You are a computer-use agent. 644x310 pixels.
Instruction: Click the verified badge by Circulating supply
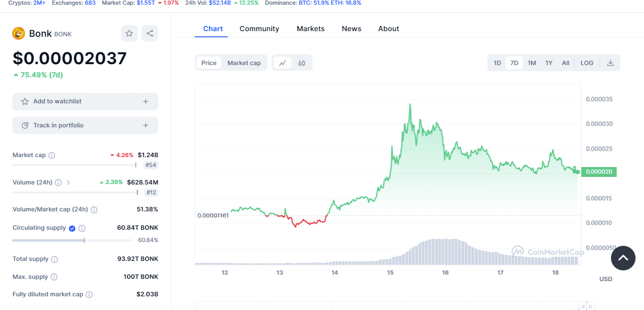point(72,228)
